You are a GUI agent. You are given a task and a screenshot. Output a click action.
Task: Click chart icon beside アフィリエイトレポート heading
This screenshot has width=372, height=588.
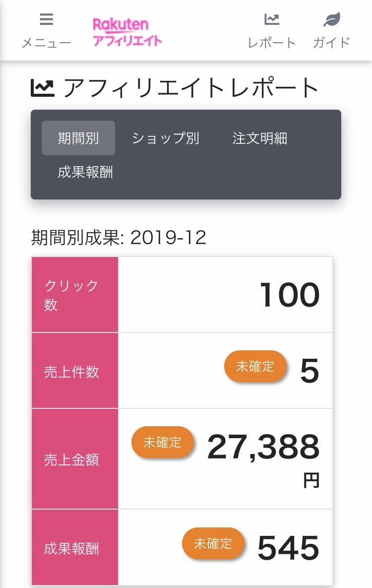tap(43, 88)
